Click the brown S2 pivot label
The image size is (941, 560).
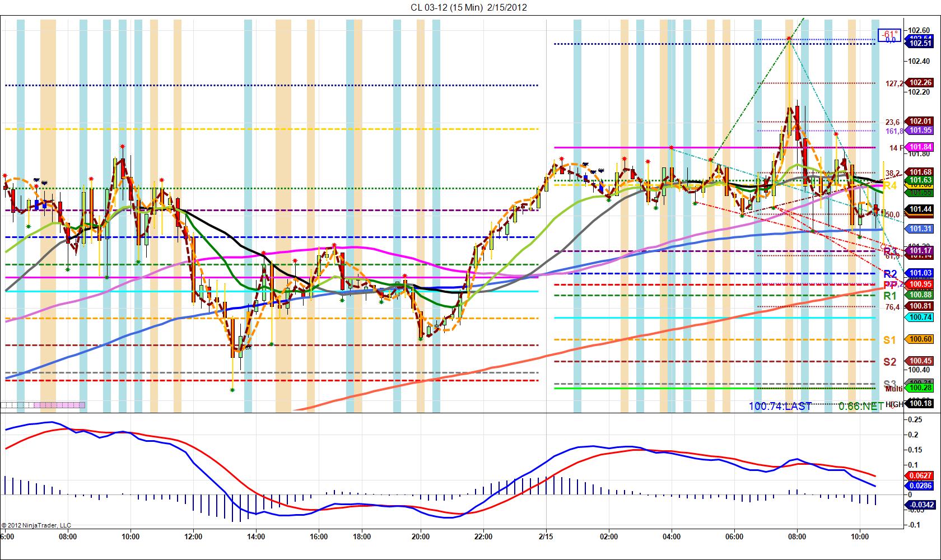pyautogui.click(x=890, y=362)
